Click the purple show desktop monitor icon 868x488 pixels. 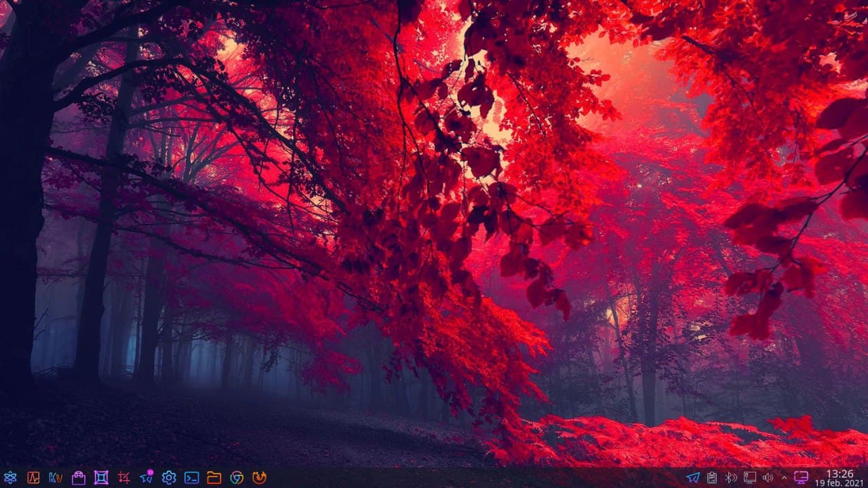click(x=802, y=478)
